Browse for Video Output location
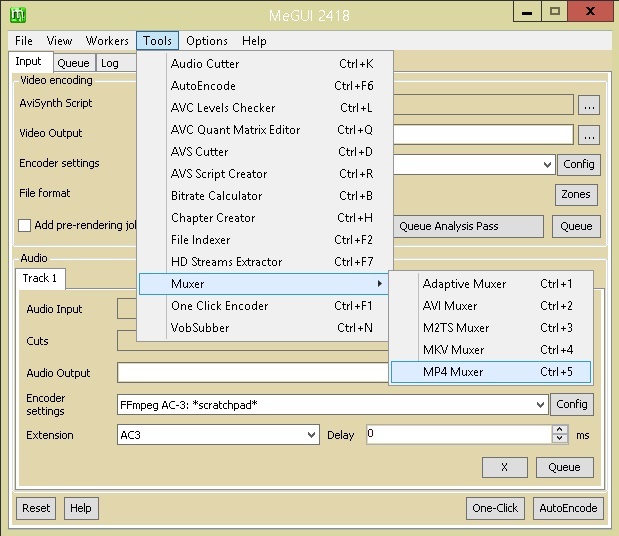Viewport: 619px width, 536px height. point(589,134)
